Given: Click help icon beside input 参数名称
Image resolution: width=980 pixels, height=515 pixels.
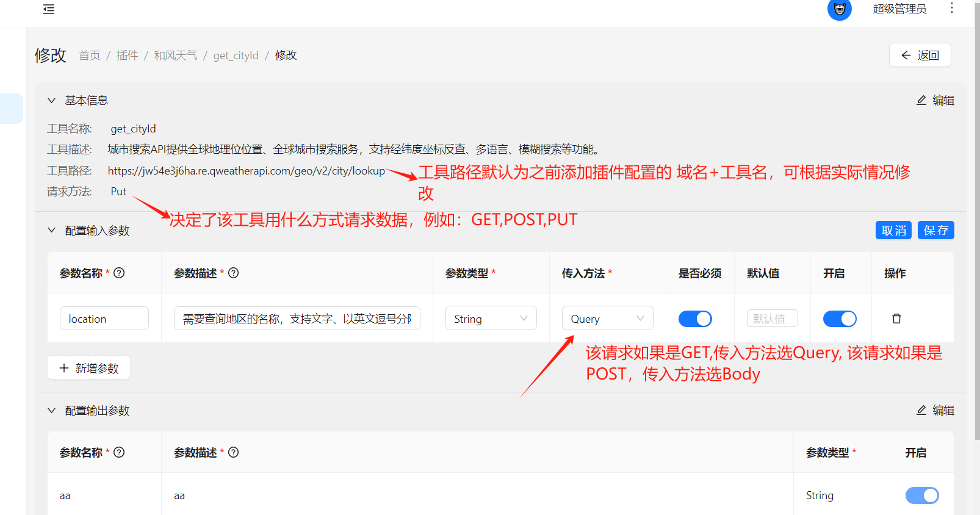Looking at the screenshot, I should click(x=120, y=273).
